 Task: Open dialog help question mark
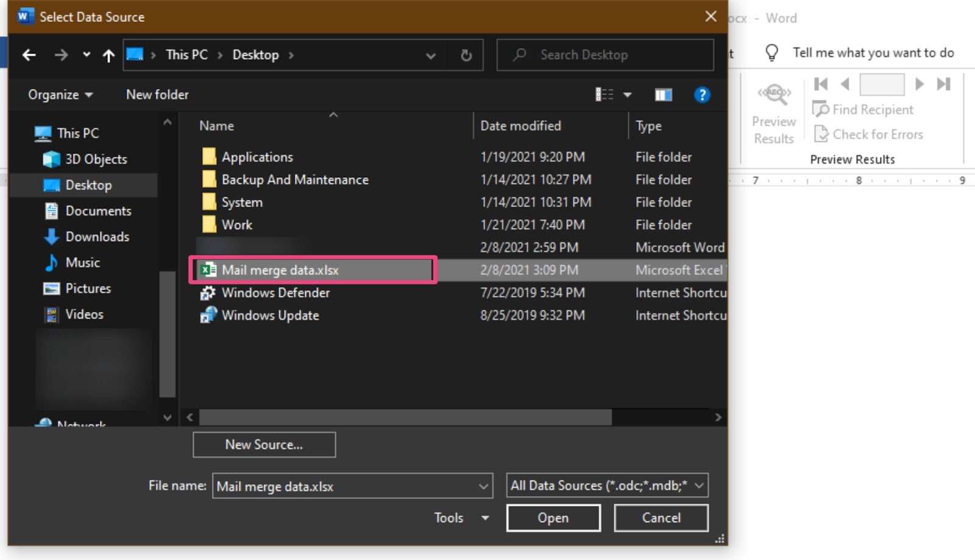702,94
